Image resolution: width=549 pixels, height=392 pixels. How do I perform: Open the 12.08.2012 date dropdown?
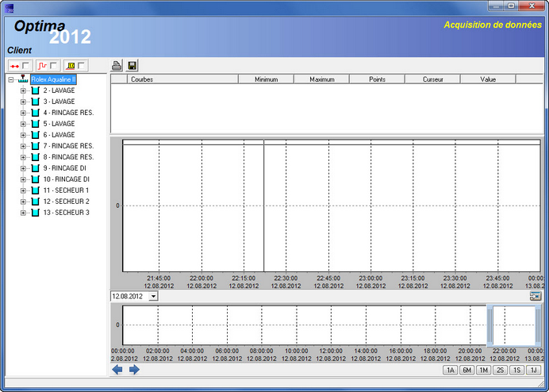(x=153, y=296)
